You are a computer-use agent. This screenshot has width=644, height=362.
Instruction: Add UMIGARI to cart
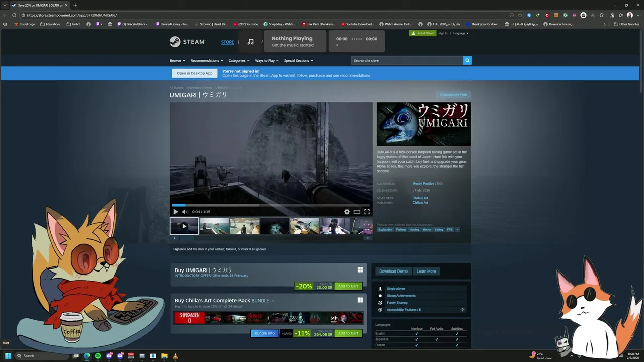point(348,286)
